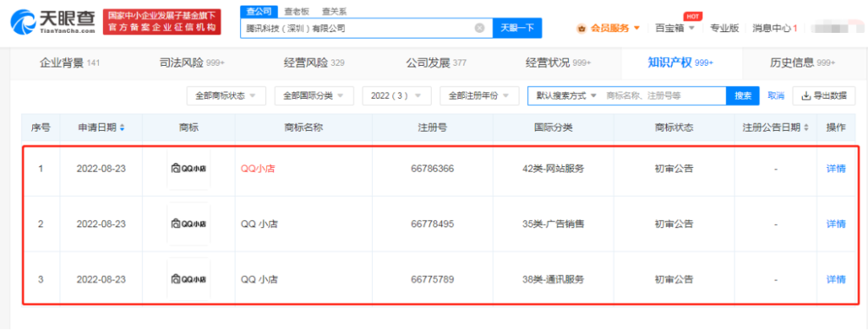Sort by 注册公告日期 column arrows
868x330 pixels.
806,128
